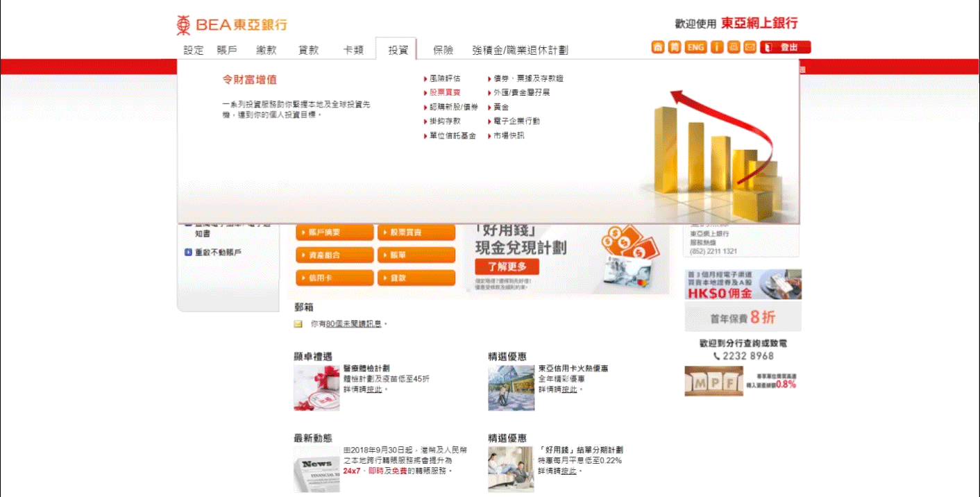Open the 卡類 menu

[353, 50]
